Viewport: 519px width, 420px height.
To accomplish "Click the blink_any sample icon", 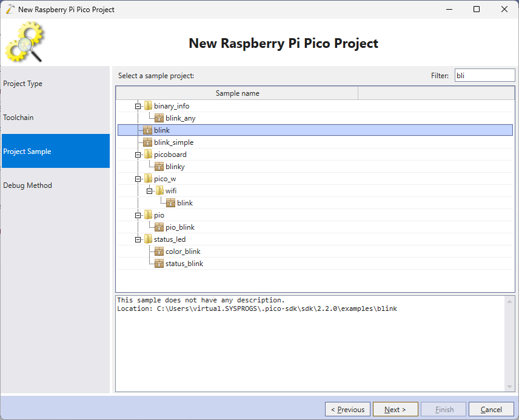I will coord(159,118).
